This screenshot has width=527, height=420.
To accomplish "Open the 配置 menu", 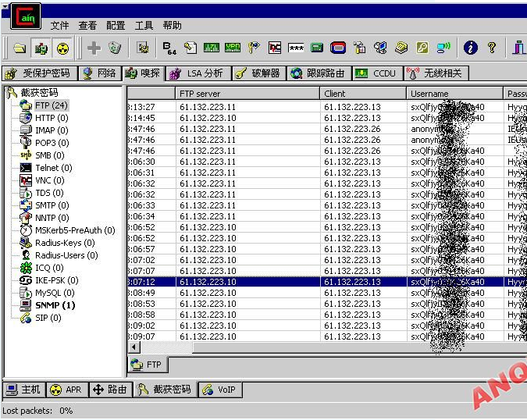I will click(x=116, y=25).
